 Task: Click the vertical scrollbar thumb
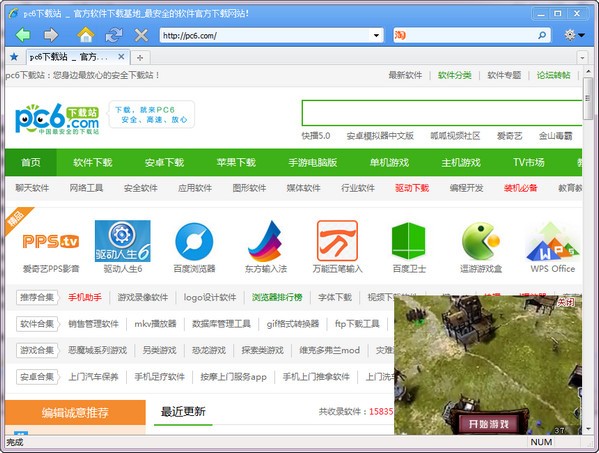(x=588, y=99)
